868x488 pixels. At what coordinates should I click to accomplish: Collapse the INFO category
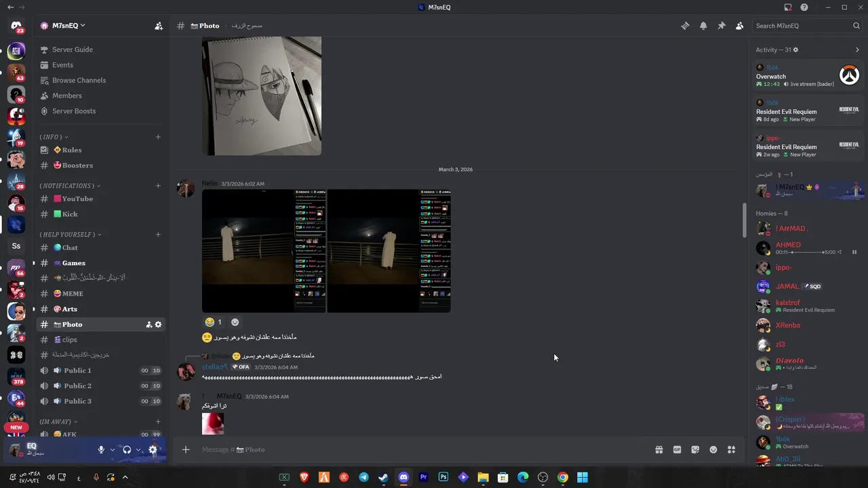(54, 137)
